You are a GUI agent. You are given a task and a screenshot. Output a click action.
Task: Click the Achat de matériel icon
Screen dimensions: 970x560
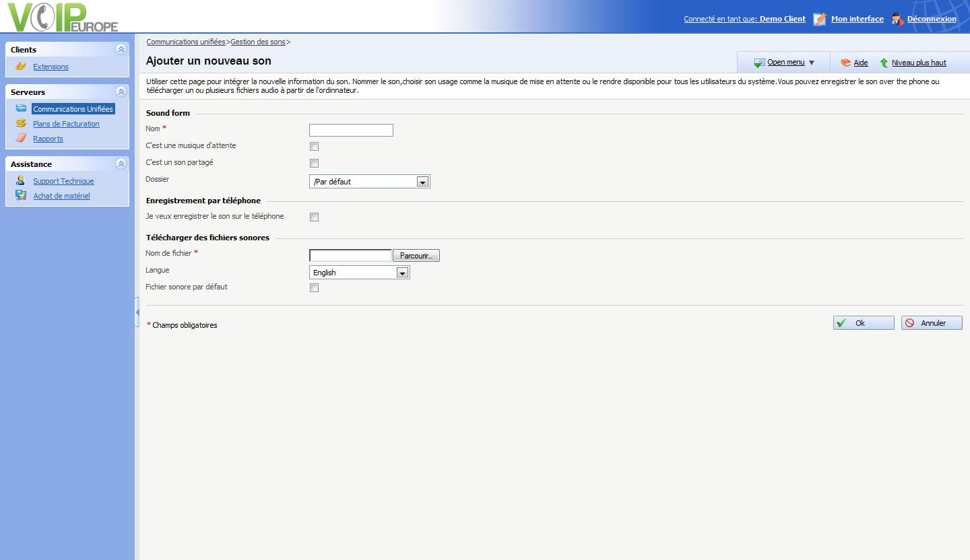click(x=21, y=196)
